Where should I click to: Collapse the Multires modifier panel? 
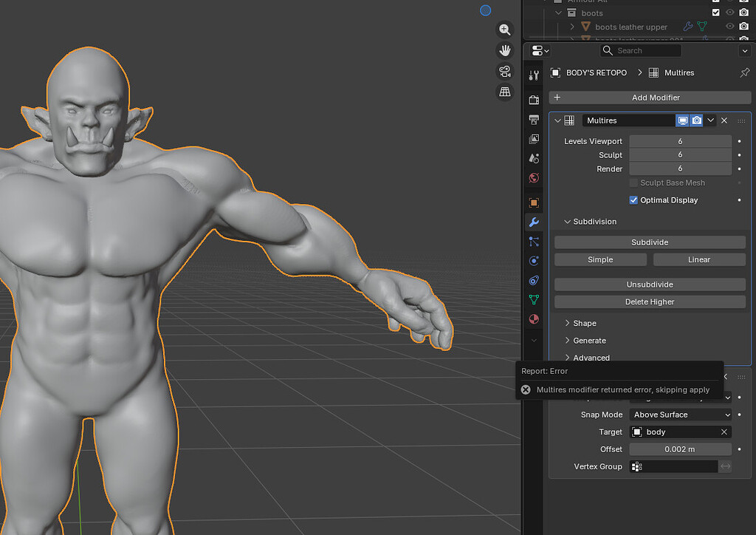point(558,120)
